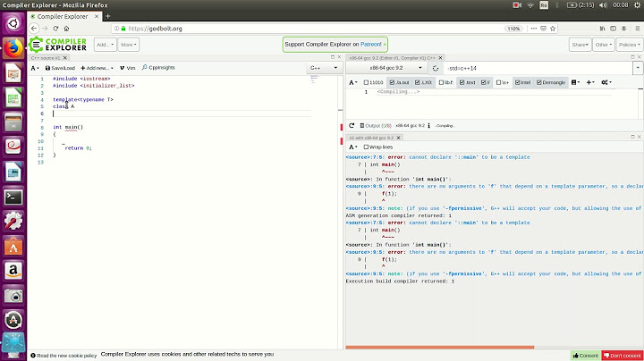Launch Terminal from the Ubuntu dock

tap(13, 197)
